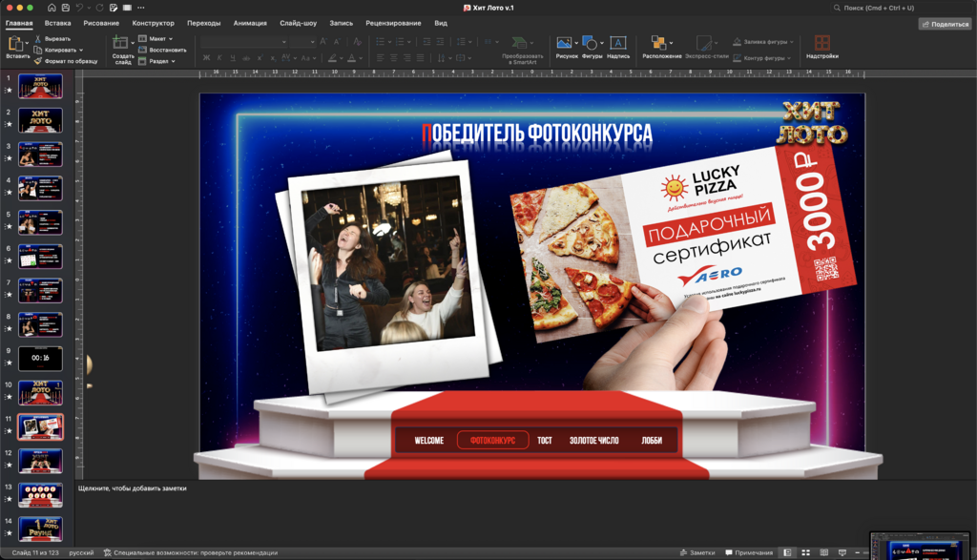Image resolution: width=977 pixels, height=560 pixels.
Task: Click русский language in status bar
Action: coord(81,552)
